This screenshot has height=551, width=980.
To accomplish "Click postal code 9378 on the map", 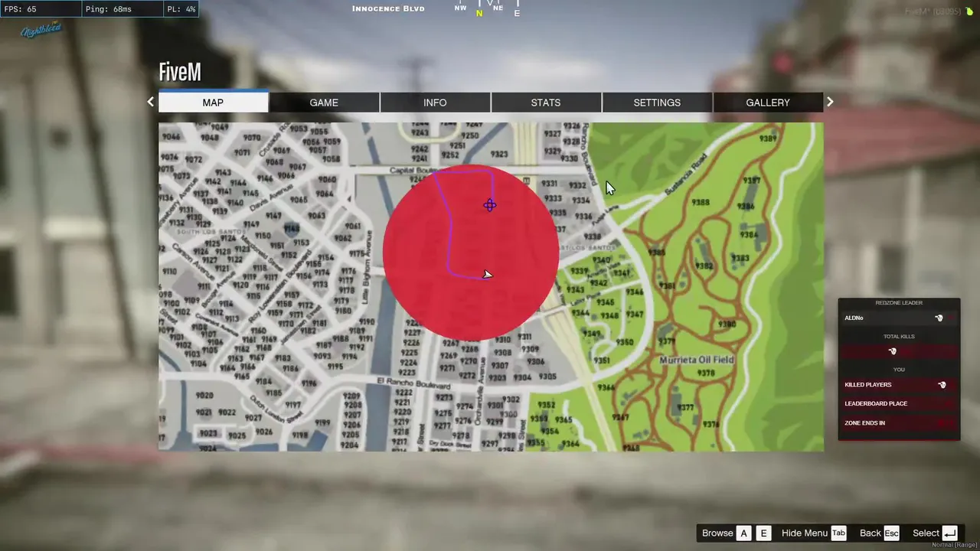I will coord(706,373).
